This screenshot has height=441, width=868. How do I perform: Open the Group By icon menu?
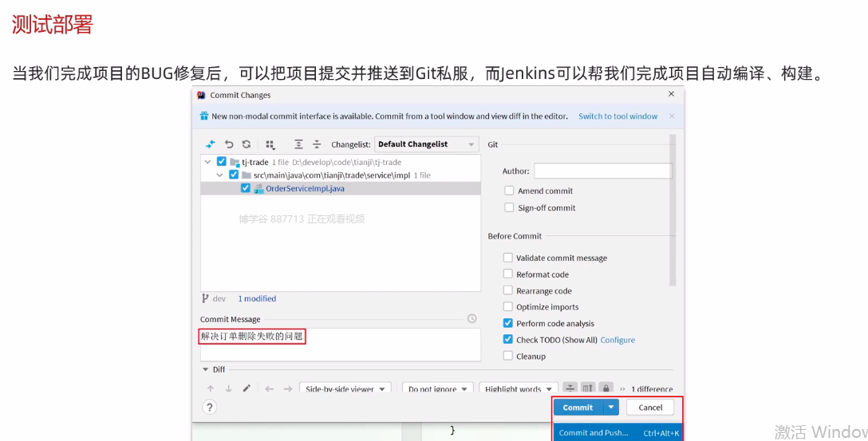(270, 144)
